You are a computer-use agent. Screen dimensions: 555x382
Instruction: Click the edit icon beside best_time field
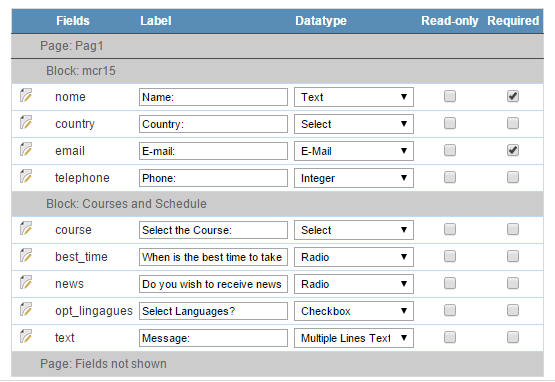pyautogui.click(x=26, y=256)
